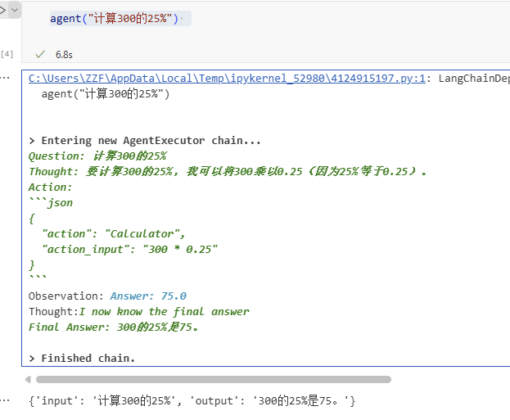
Task: Click the left scroll arrow of output
Action: (28, 379)
